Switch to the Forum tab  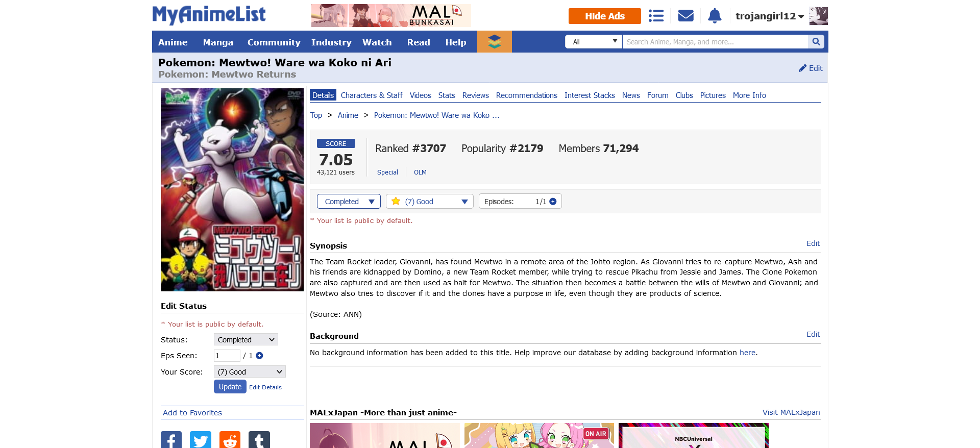click(x=658, y=95)
